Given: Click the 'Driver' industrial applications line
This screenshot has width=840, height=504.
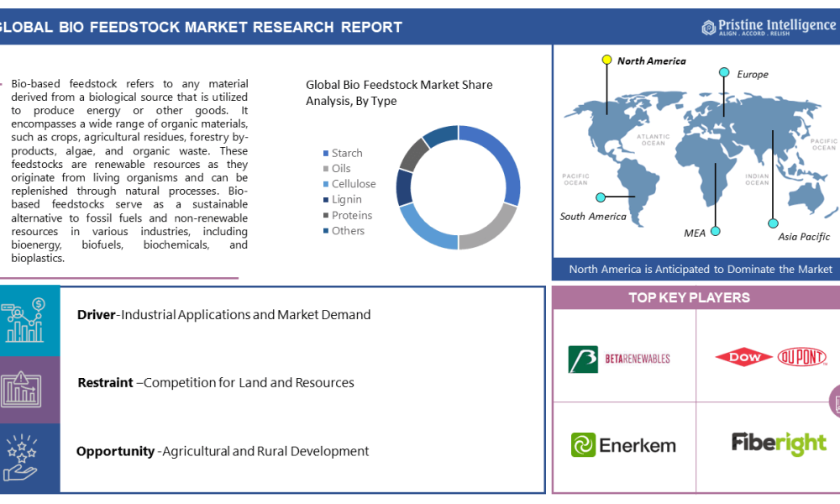Looking at the screenshot, I should click(224, 315).
